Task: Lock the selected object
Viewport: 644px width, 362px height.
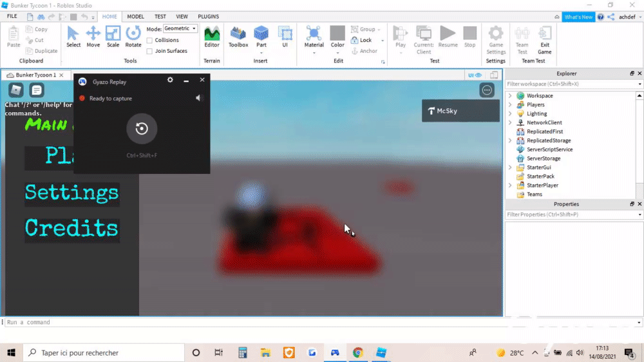Action: (x=361, y=40)
